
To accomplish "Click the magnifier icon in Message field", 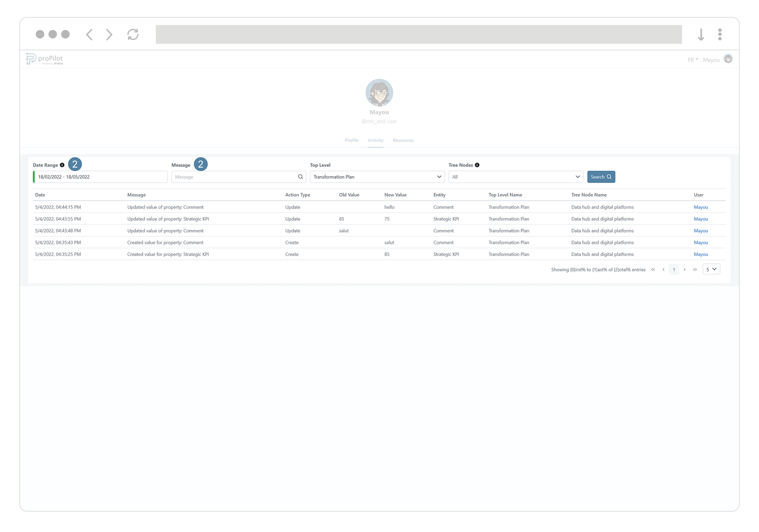I will [x=300, y=177].
